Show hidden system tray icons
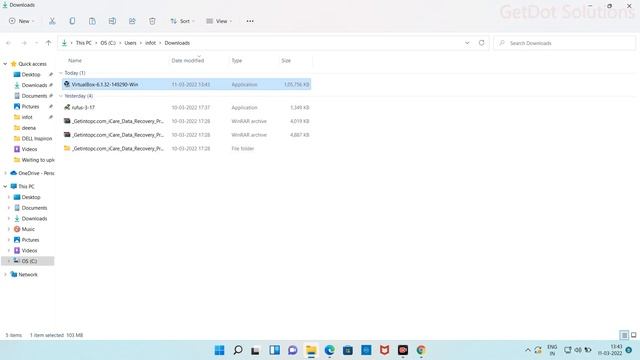Screen dimensions: 640x360 click(x=528, y=350)
